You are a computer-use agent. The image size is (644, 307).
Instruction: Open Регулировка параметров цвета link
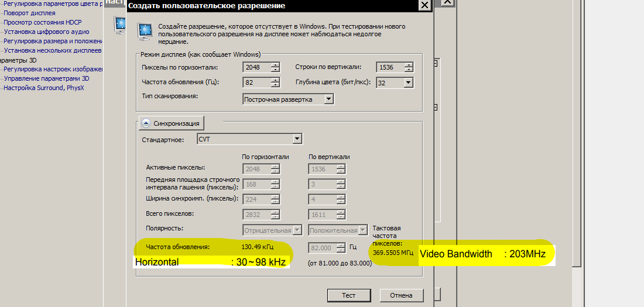(x=53, y=4)
